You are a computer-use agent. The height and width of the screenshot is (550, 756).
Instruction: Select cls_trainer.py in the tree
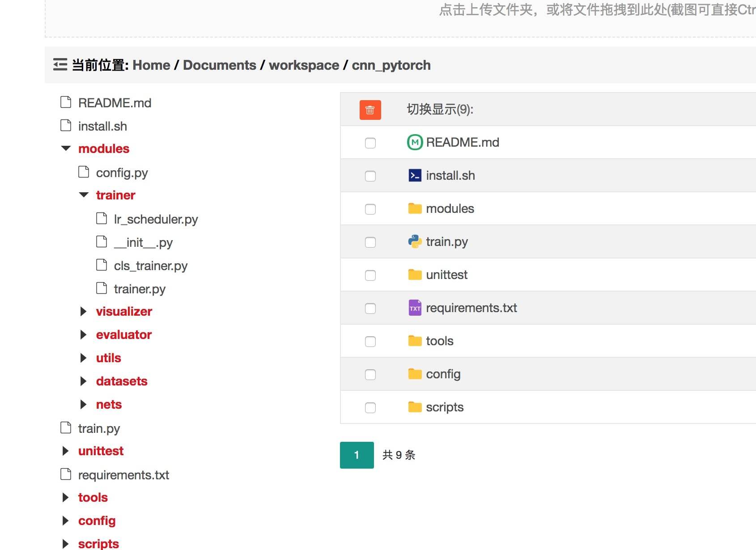[151, 266]
